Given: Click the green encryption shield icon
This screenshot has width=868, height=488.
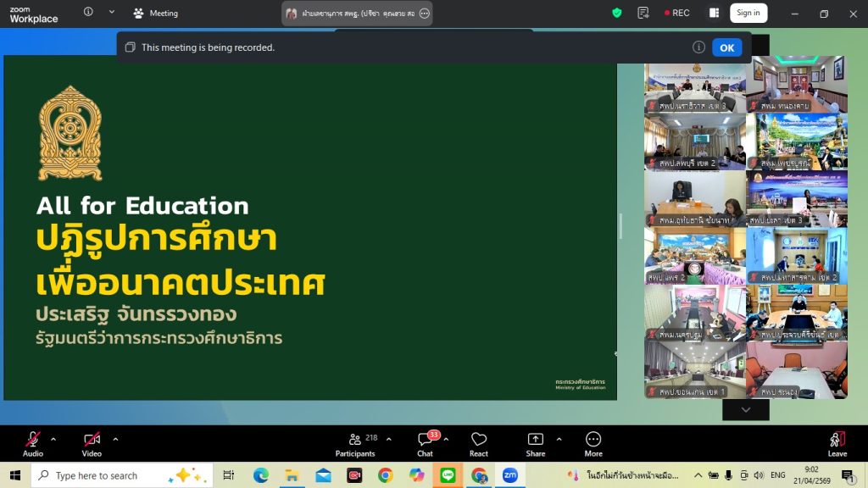Looking at the screenshot, I should 617,13.
